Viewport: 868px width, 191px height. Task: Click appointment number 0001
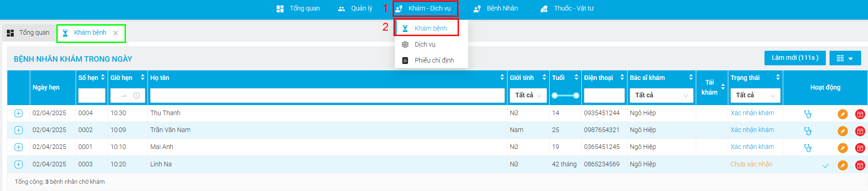click(85, 147)
